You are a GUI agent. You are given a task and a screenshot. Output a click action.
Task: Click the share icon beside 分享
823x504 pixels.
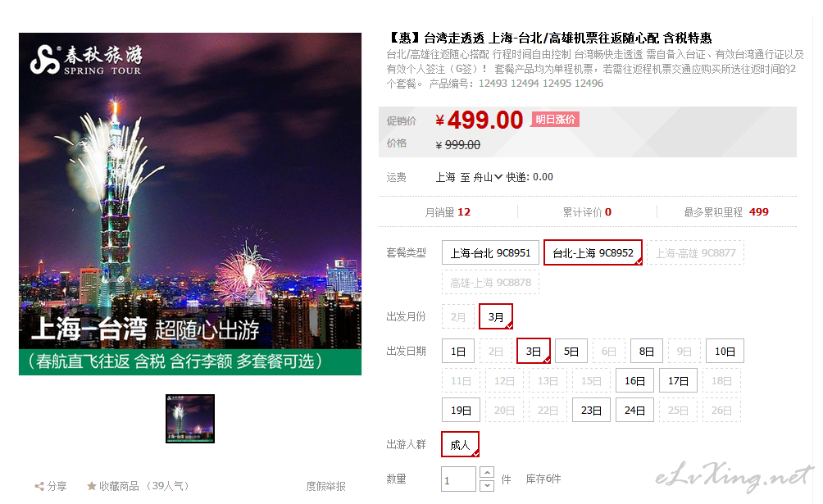click(x=39, y=486)
